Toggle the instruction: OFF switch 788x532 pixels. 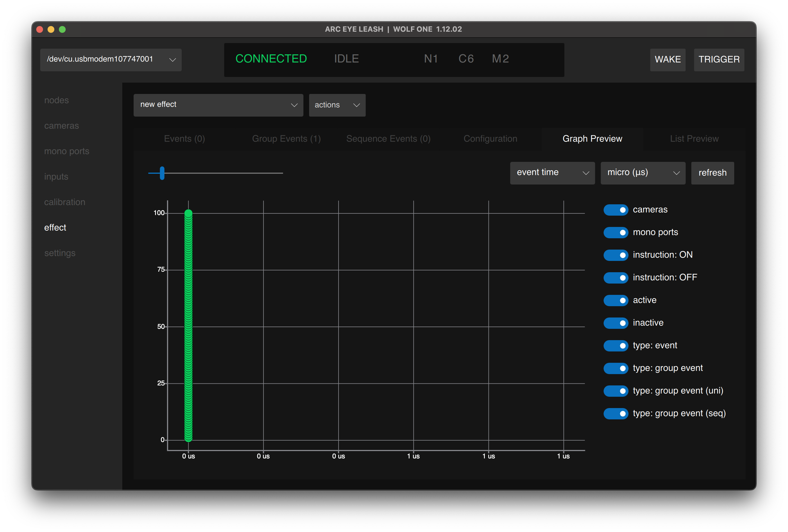pyautogui.click(x=615, y=278)
